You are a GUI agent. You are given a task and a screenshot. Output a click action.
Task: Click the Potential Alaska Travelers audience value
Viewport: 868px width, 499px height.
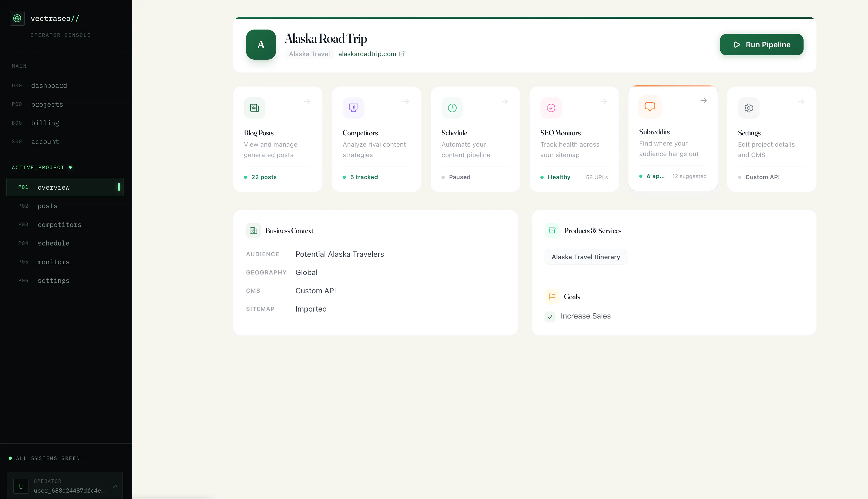tap(339, 254)
